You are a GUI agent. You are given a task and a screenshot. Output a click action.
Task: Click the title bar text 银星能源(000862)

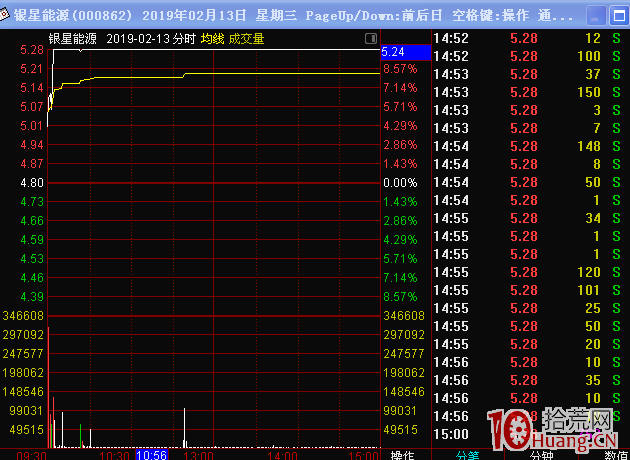point(73,16)
